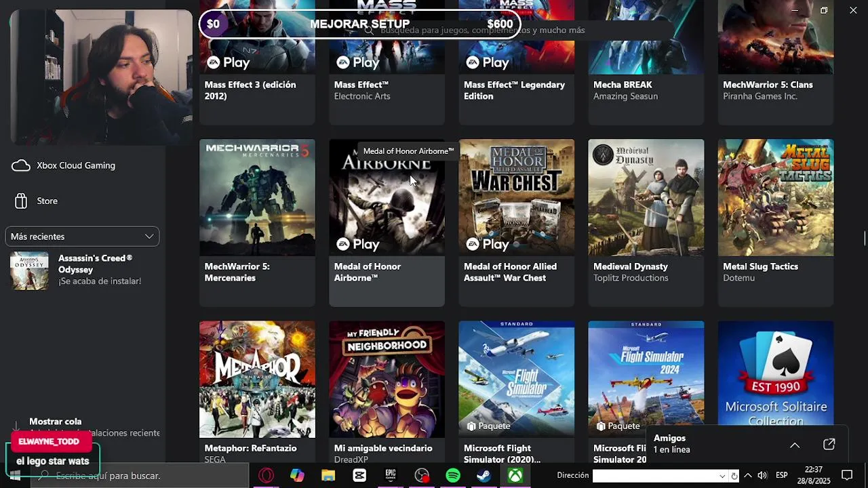868x488 pixels.
Task: Open Xbox Cloud Gaming from sidebar
Action: tap(64, 165)
